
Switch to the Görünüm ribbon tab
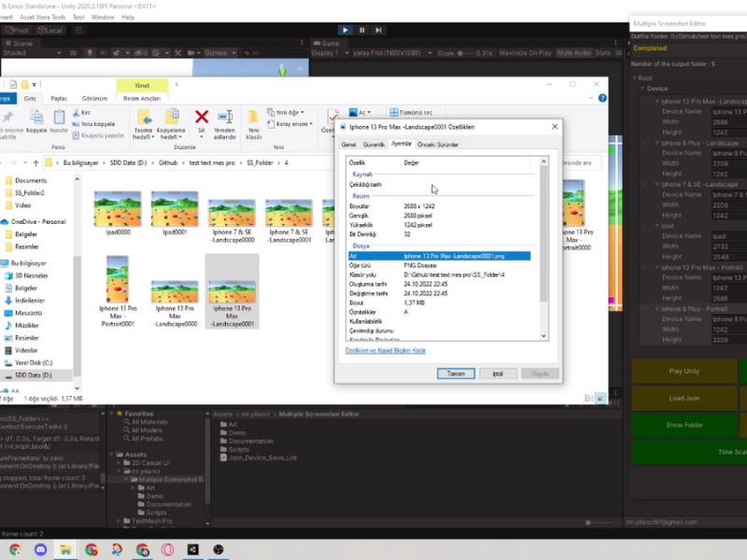tap(94, 99)
